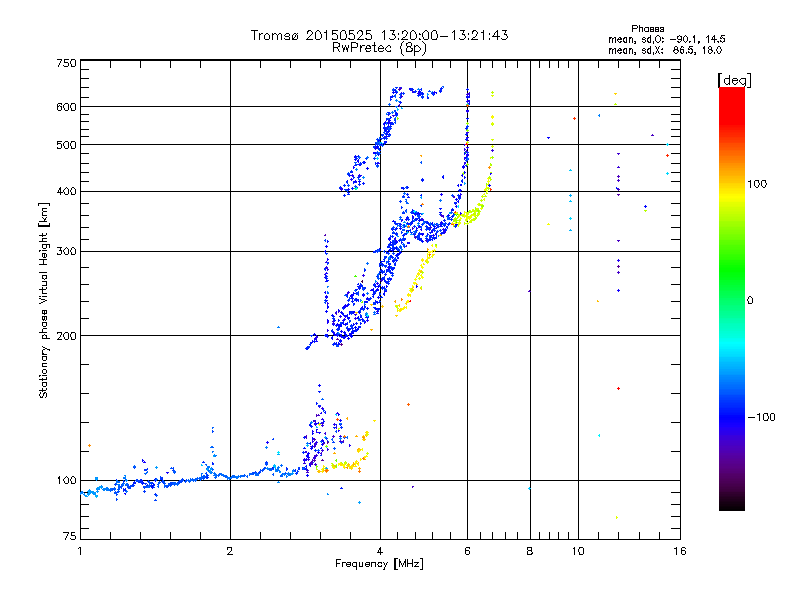This screenshot has height=600, width=800.
Task: Click the '750' height axis tick label
Action: [x=66, y=63]
